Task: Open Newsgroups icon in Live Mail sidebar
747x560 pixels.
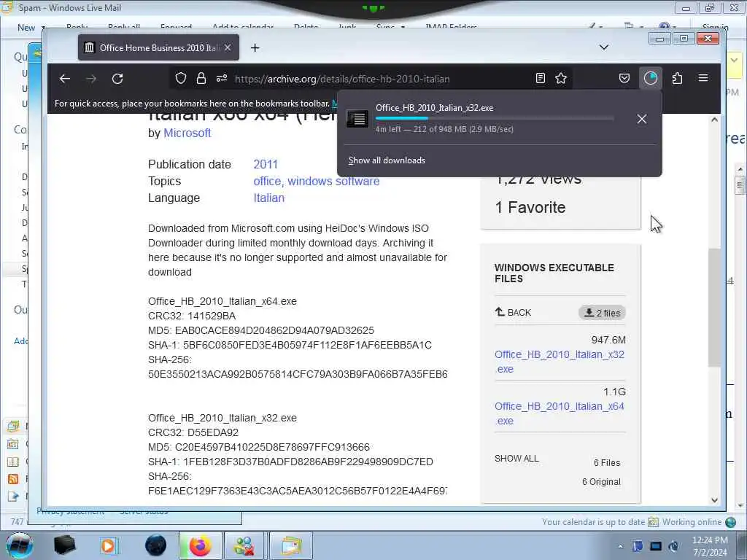Action: [13, 497]
